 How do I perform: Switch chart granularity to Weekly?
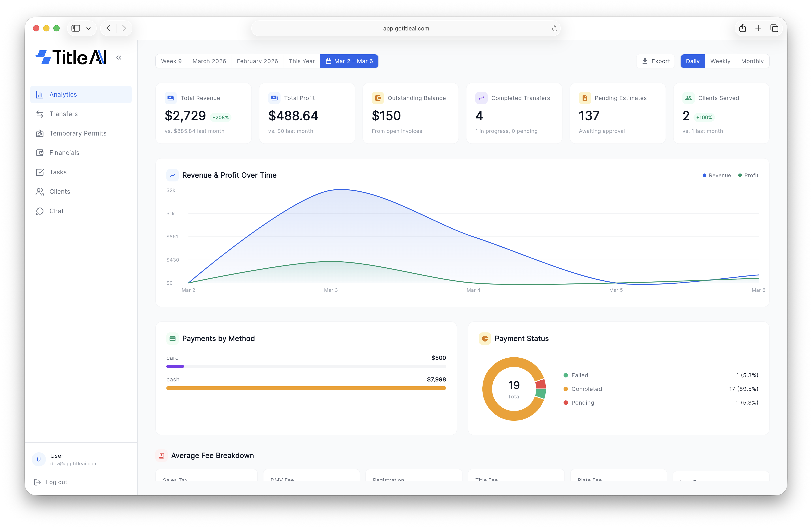click(x=720, y=61)
